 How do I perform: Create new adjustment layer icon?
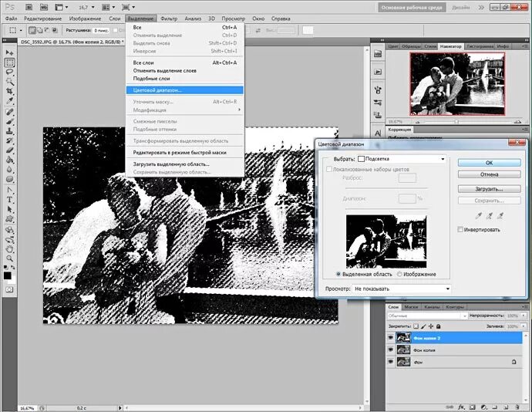(x=484, y=407)
